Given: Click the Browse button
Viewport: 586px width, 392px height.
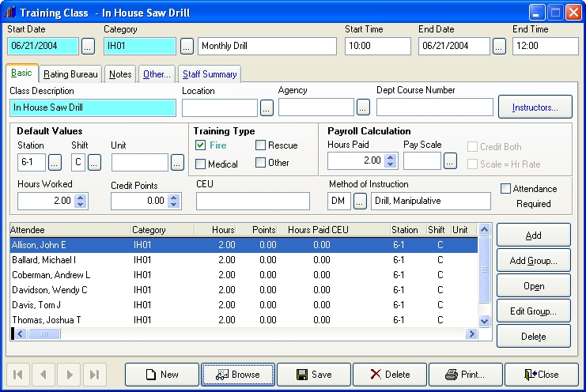Looking at the screenshot, I should click(238, 375).
